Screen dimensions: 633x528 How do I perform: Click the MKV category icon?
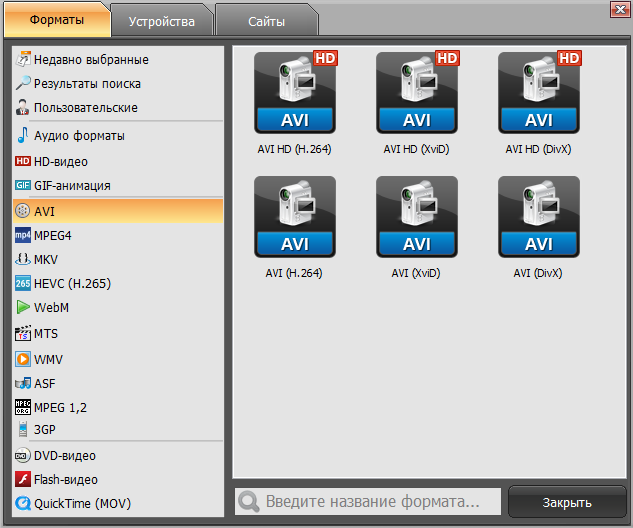(x=23, y=259)
